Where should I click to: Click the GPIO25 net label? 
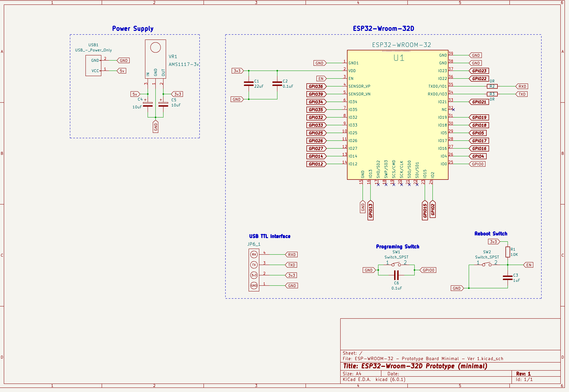(x=316, y=133)
